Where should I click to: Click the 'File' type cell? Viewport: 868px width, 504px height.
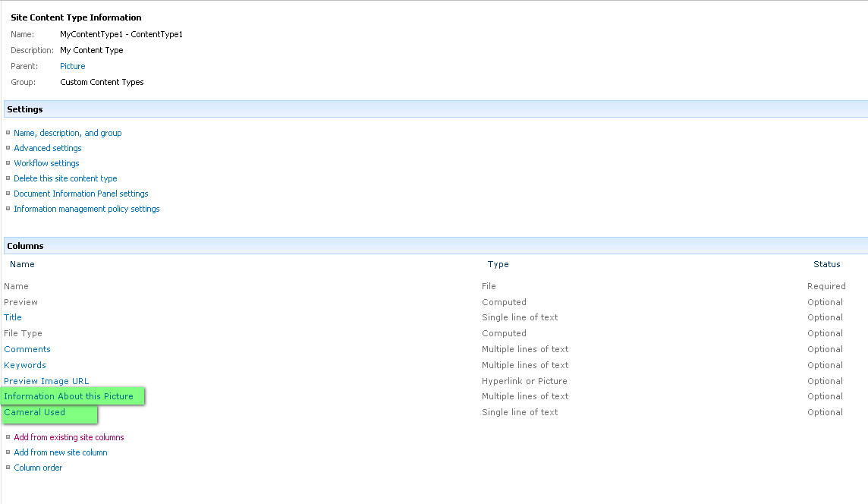(x=489, y=286)
